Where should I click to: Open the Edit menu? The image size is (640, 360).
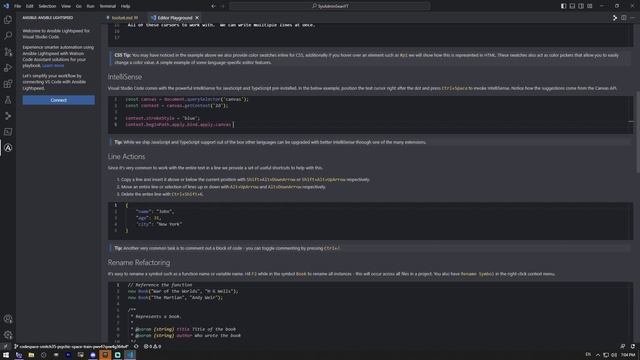29,6
